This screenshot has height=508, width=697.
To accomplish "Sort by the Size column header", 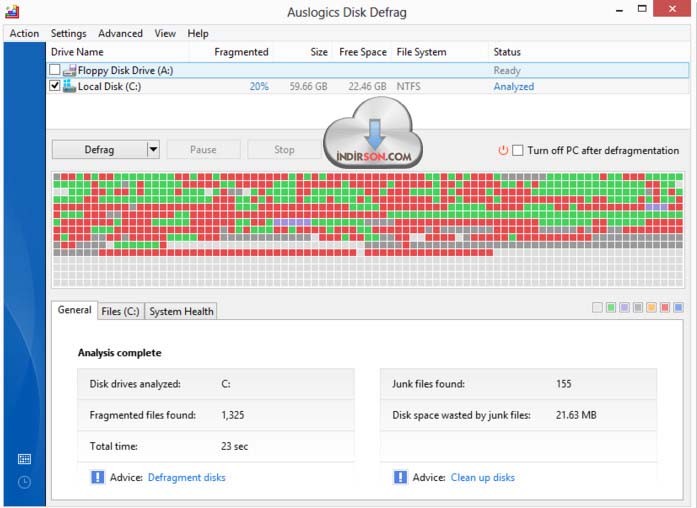I will click(319, 52).
